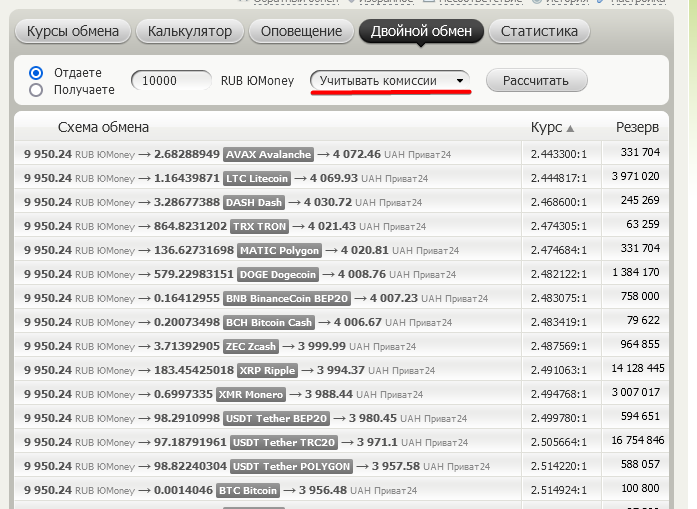Click reserve value 16 754 846
Screen dimensions: 697x509
coord(638,440)
